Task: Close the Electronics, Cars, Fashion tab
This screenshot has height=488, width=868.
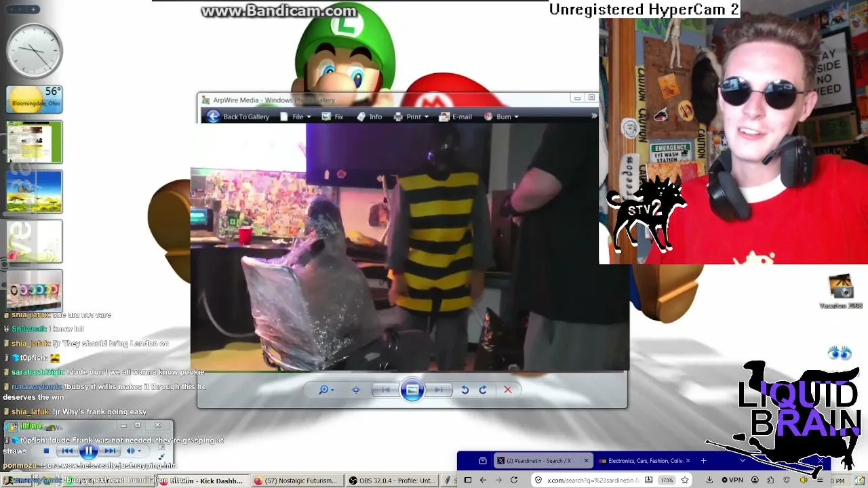Action: click(x=688, y=461)
